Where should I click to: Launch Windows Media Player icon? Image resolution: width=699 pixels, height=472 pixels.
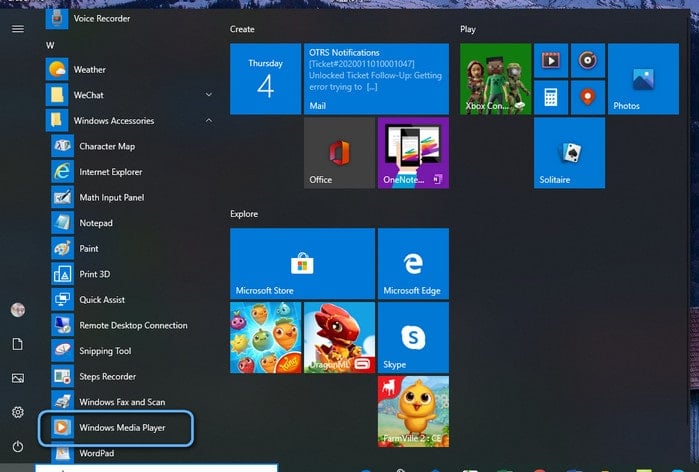[62, 427]
